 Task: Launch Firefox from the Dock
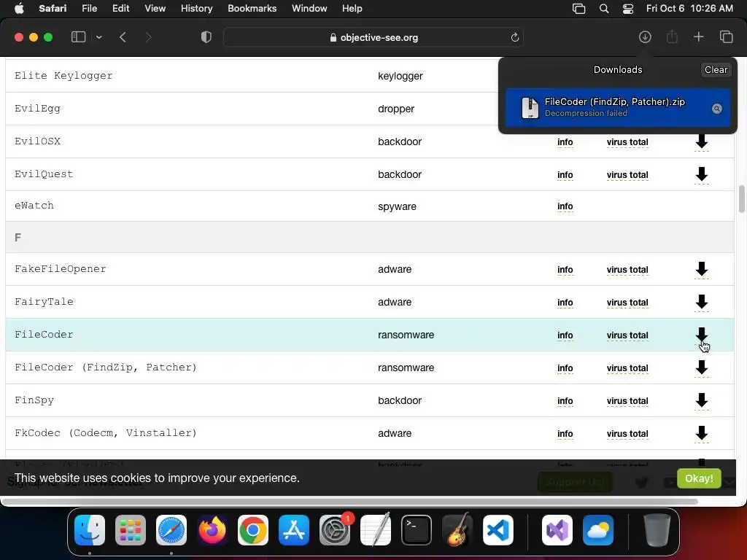coord(212,530)
